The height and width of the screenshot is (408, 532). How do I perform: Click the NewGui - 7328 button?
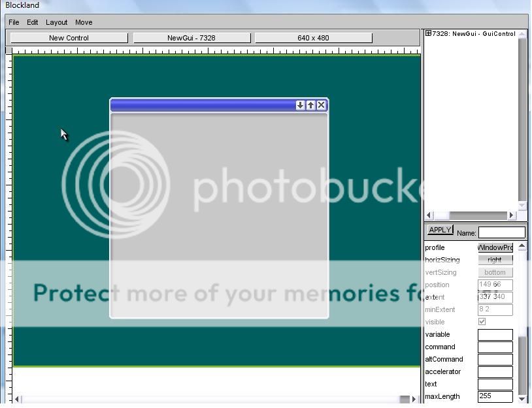[191, 38]
